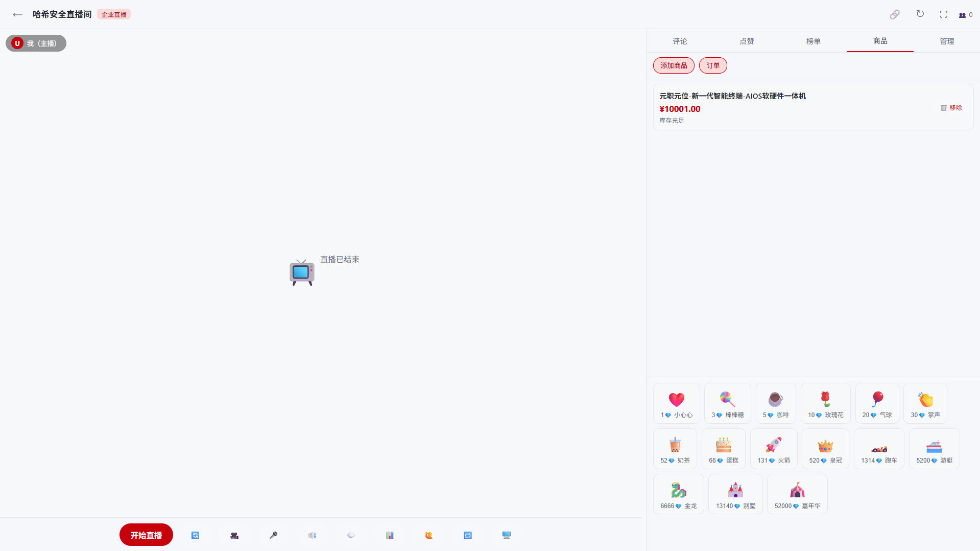This screenshot has width=980, height=551.
Task: Toggle fullscreen mode icon
Action: (943, 14)
